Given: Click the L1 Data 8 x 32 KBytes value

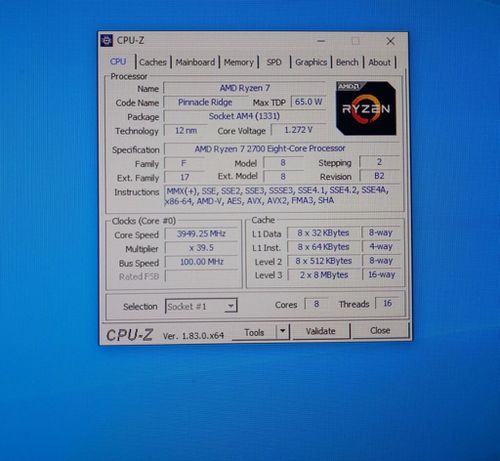Looking at the screenshot, I should point(323,233).
